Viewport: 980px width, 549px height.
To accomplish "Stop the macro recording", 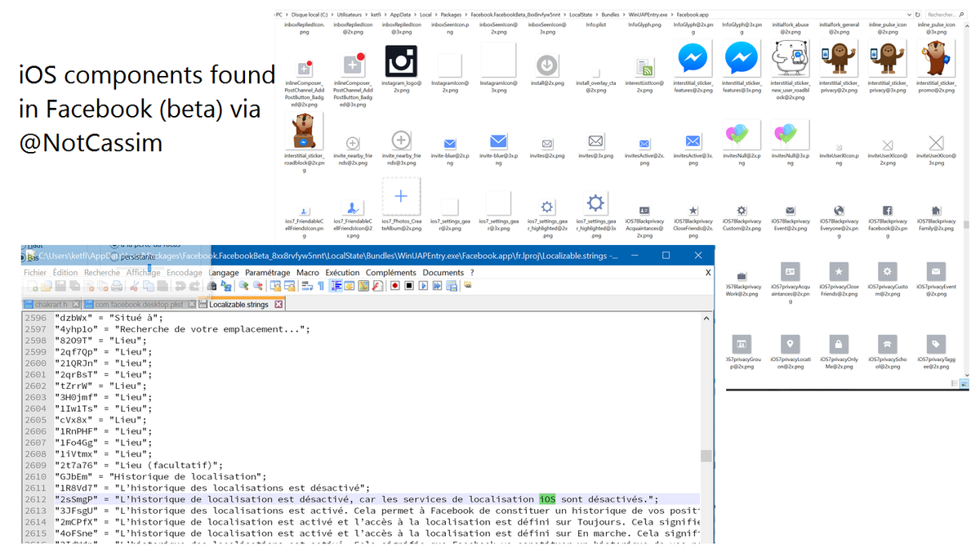I will coord(409,286).
